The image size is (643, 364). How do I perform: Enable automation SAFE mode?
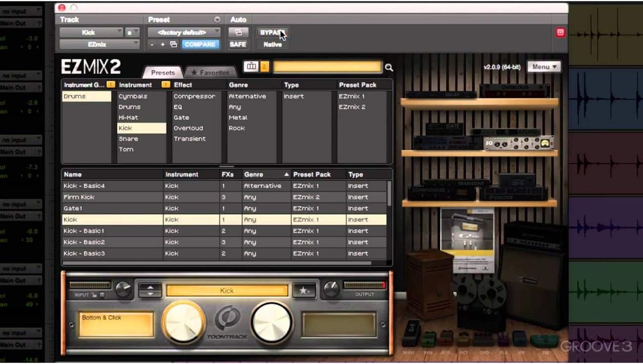238,45
